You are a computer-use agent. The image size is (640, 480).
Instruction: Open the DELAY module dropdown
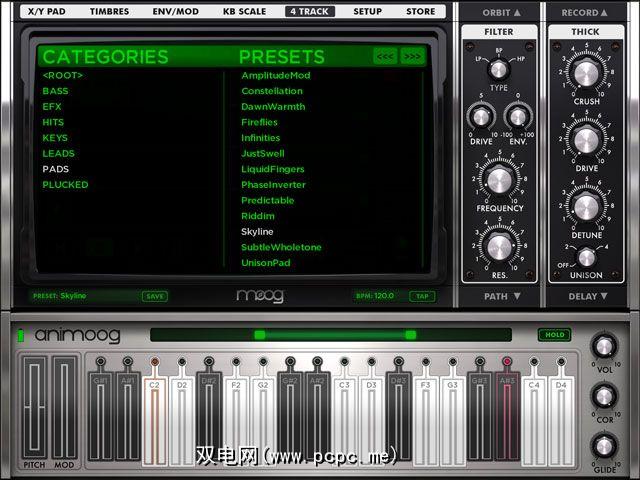point(587,296)
